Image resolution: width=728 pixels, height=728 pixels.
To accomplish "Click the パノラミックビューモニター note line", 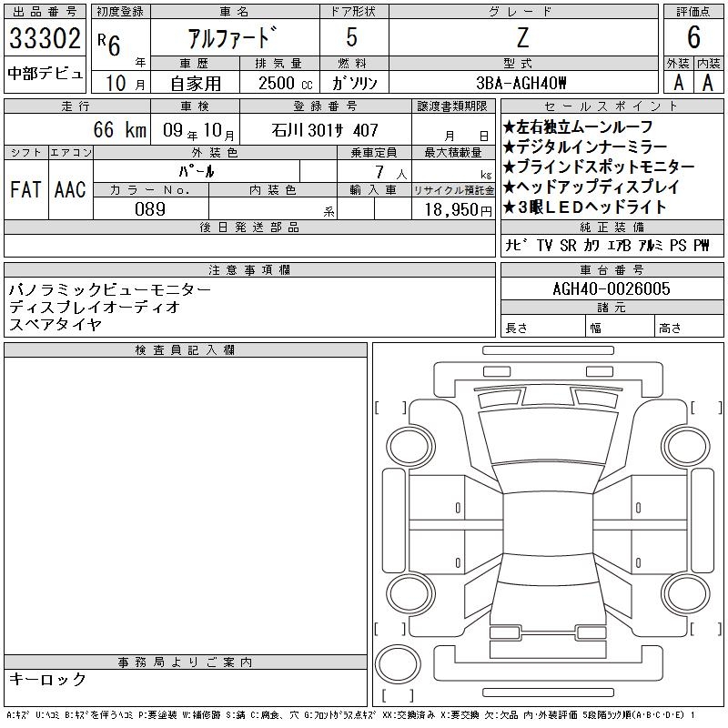I will tap(109, 289).
